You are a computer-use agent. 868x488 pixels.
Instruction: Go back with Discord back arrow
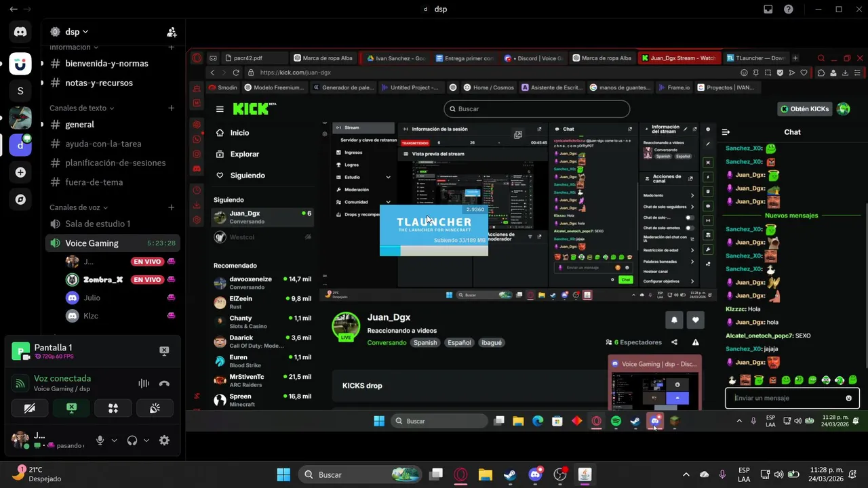[13, 9]
